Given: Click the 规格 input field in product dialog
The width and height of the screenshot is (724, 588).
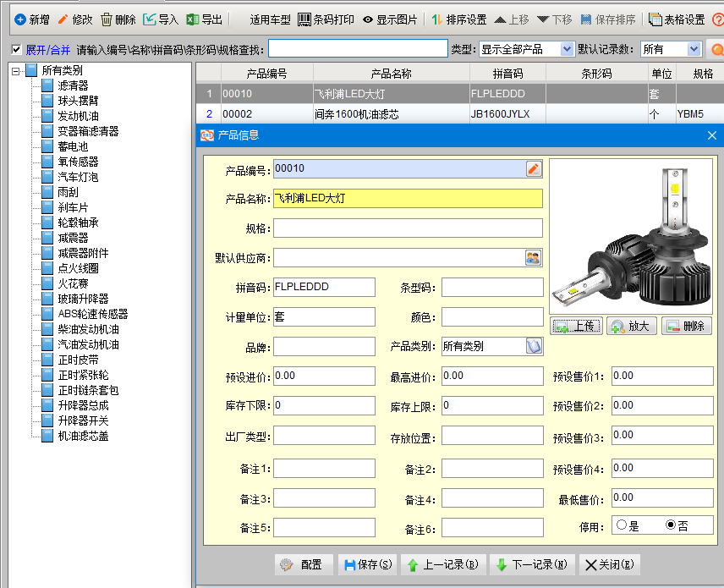Looking at the screenshot, I should [408, 228].
